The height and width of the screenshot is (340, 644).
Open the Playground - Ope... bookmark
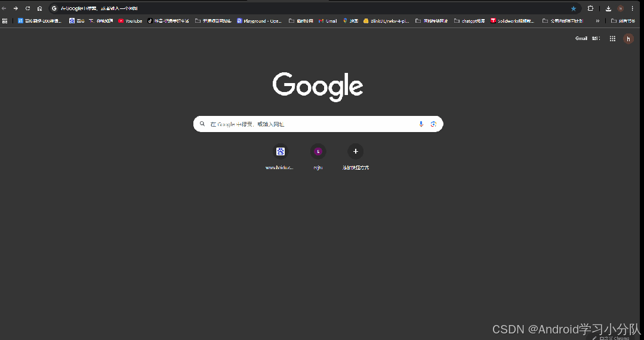pos(260,20)
